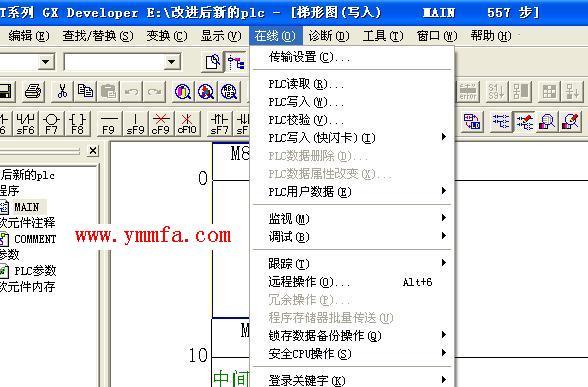Click the Find instruction magnifier icon
Screen dimensions: 588x387
(x=206, y=92)
